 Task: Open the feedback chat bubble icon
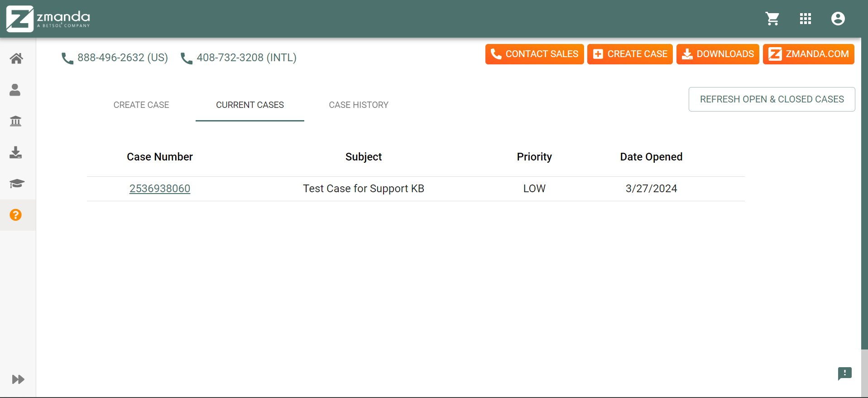(x=844, y=374)
